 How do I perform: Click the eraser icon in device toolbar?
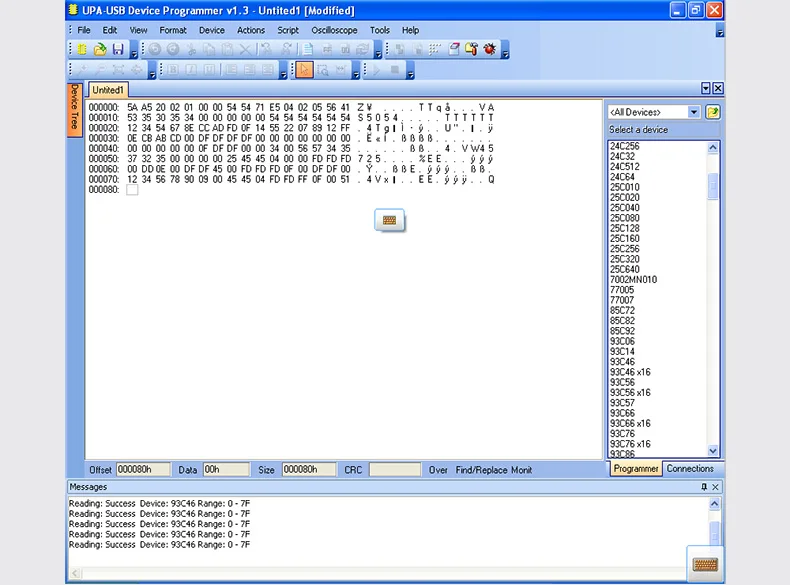454,49
